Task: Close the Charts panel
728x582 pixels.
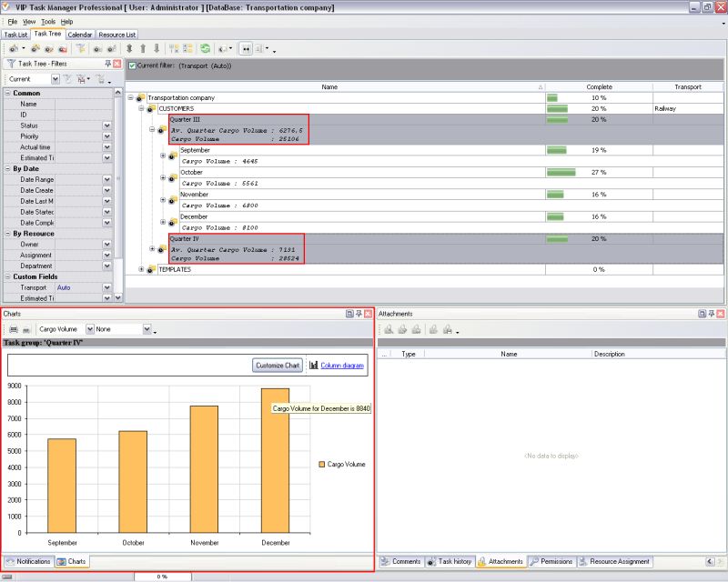Action: [369, 314]
